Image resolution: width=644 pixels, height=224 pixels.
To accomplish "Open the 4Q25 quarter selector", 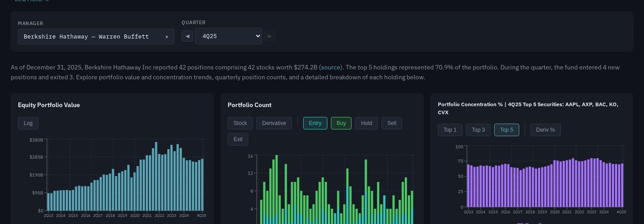I will point(228,36).
